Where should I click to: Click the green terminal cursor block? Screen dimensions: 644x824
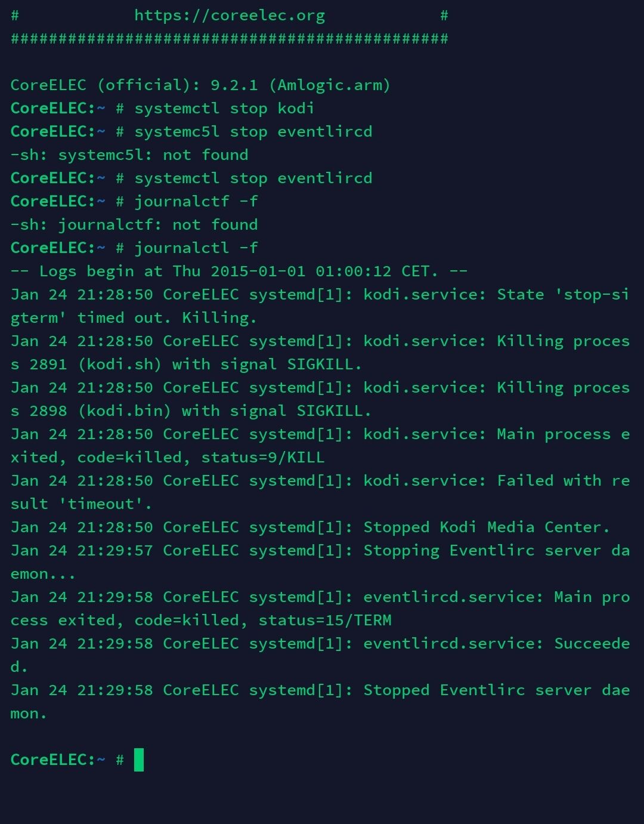(139, 760)
